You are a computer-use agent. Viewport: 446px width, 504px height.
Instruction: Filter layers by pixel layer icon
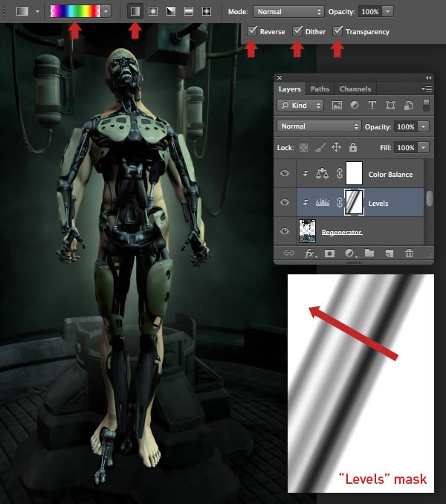point(337,105)
